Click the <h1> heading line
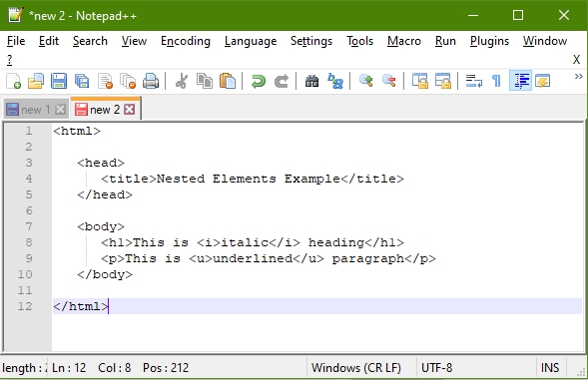The width and height of the screenshot is (588, 380). click(253, 242)
